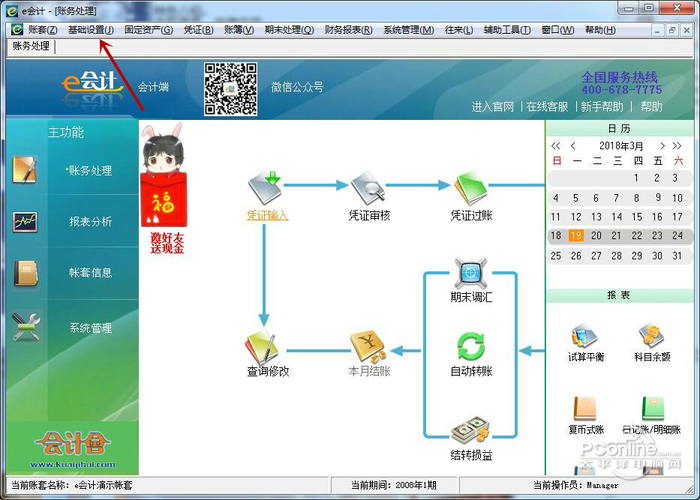The width and height of the screenshot is (700, 500).
Task: Select 系统管理 in main function sidebar
Action: (90, 328)
